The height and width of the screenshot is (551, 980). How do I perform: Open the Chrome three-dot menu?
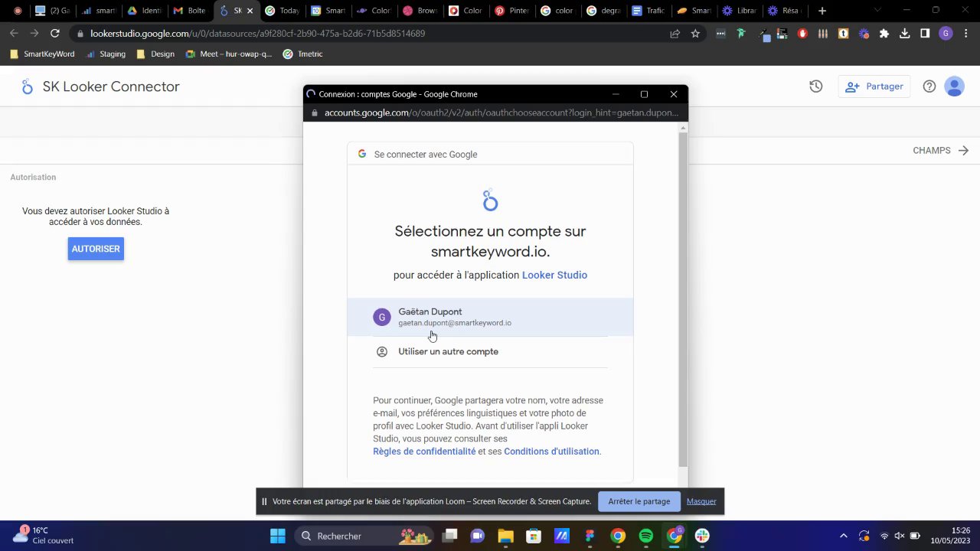tap(966, 34)
